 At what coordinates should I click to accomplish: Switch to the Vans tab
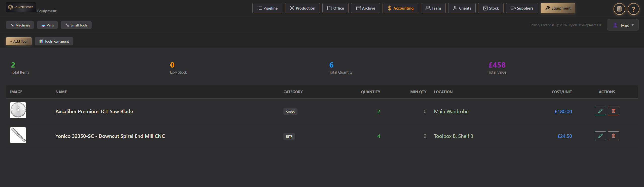click(47, 25)
